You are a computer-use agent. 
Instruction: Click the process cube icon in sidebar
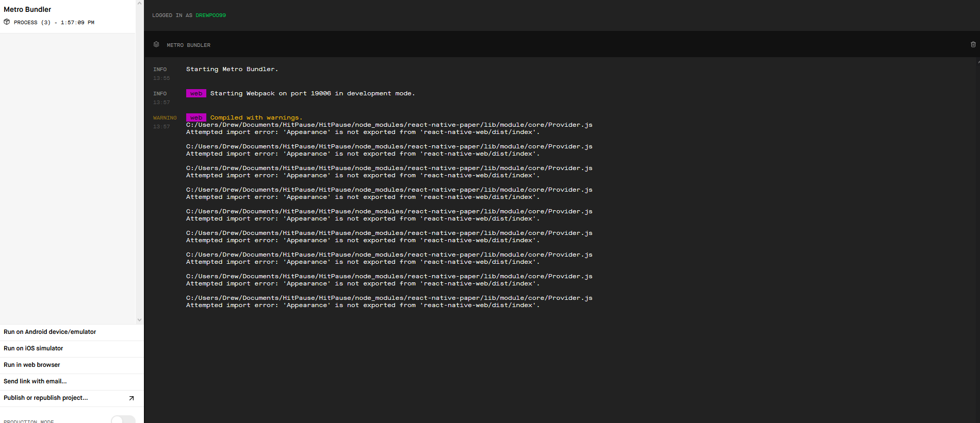(x=7, y=22)
